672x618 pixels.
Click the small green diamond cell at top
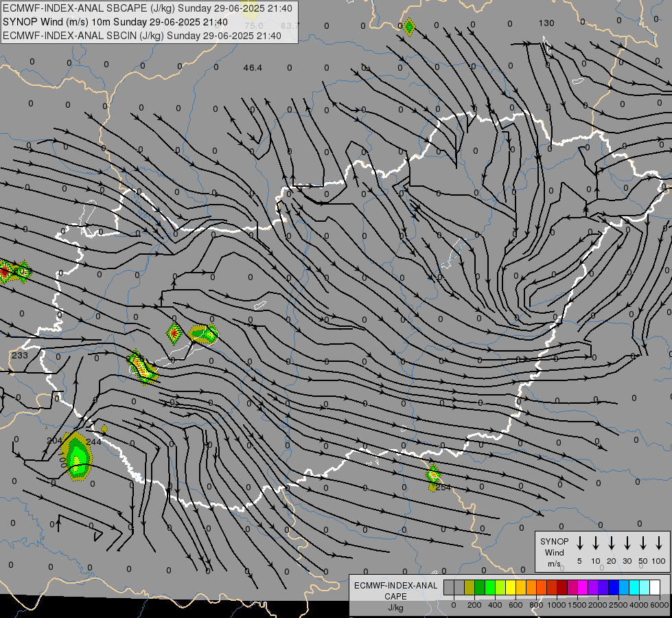tap(409, 27)
